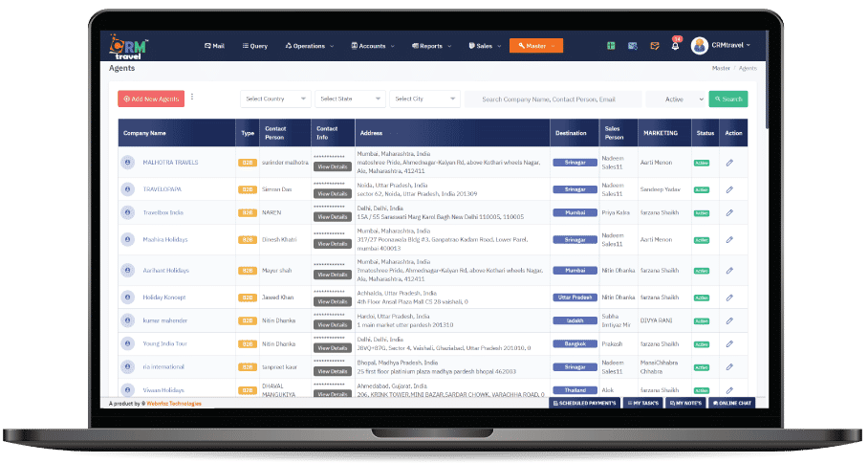Click the Add New Agents button
This screenshot has width=868, height=463.
click(x=151, y=99)
